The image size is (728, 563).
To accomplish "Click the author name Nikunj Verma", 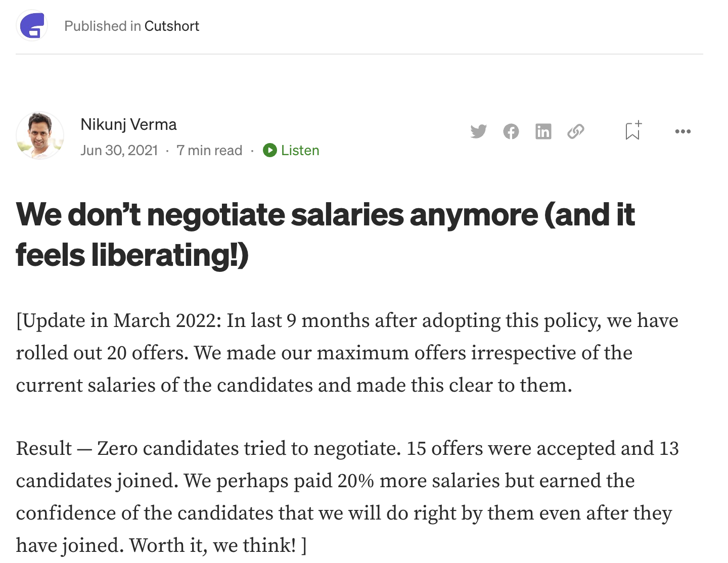I will [128, 124].
